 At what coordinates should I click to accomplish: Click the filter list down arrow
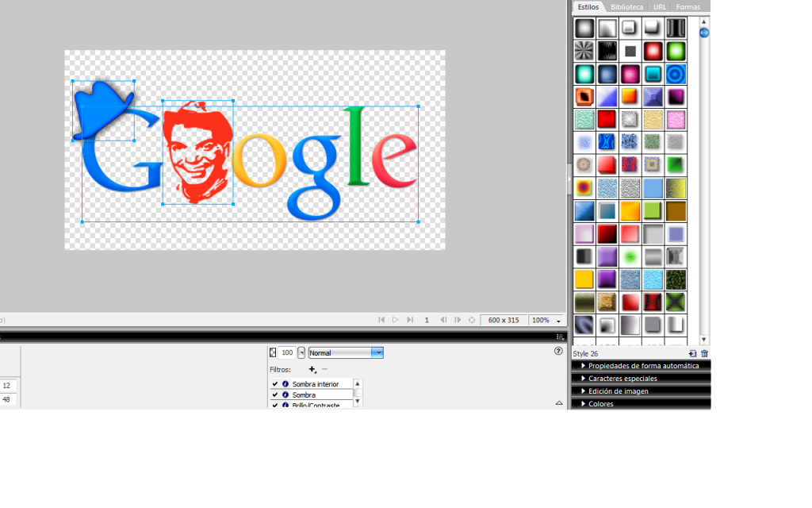358,401
